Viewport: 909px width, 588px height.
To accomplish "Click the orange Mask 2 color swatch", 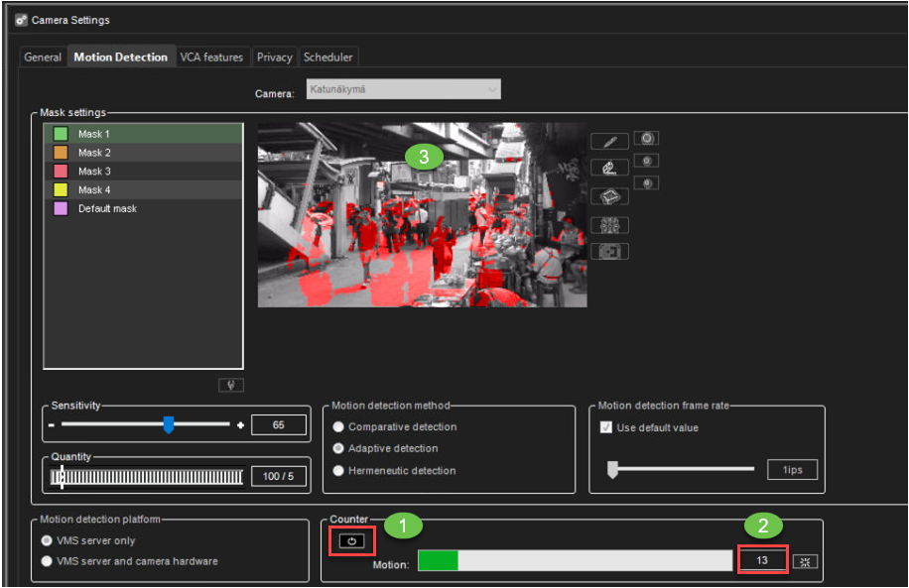I will pos(61,153).
